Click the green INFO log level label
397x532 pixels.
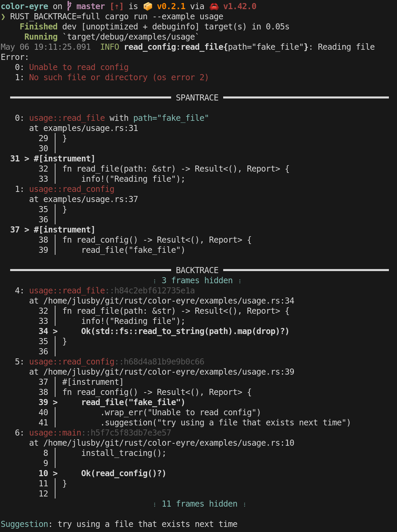(x=110, y=47)
